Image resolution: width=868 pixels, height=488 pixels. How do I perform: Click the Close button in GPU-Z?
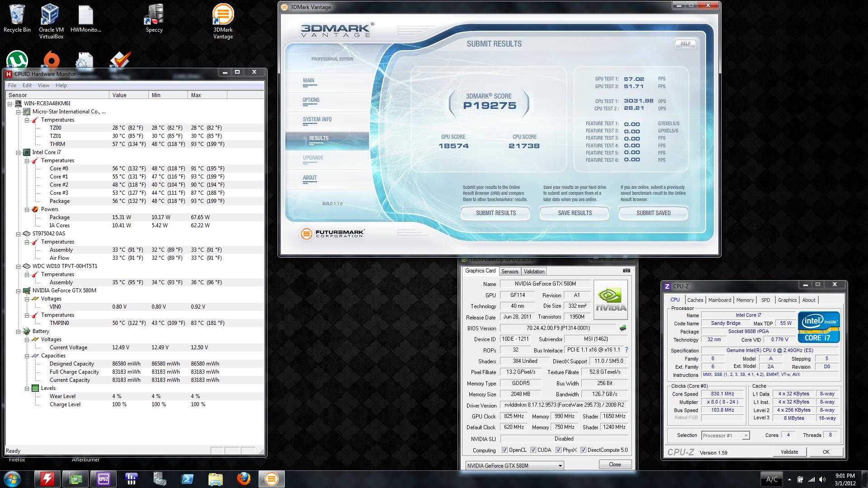pyautogui.click(x=615, y=465)
